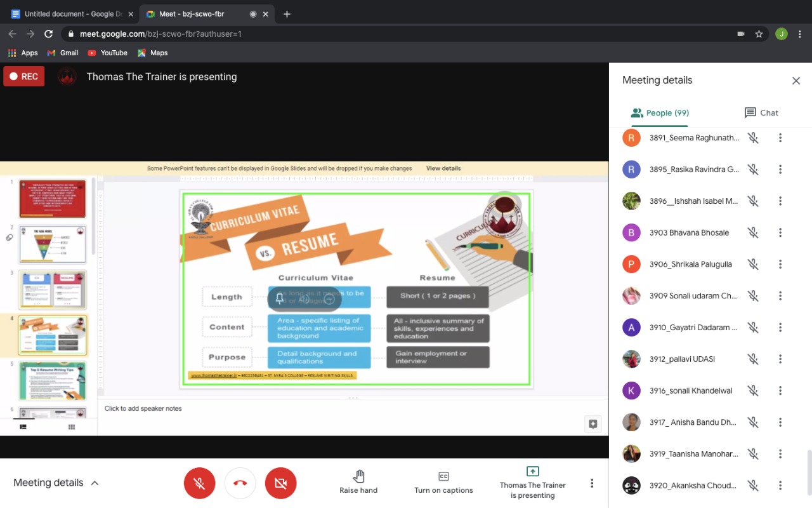Expand the Meeting details chevron at bottom left
This screenshot has width=812, height=508.
(x=95, y=483)
